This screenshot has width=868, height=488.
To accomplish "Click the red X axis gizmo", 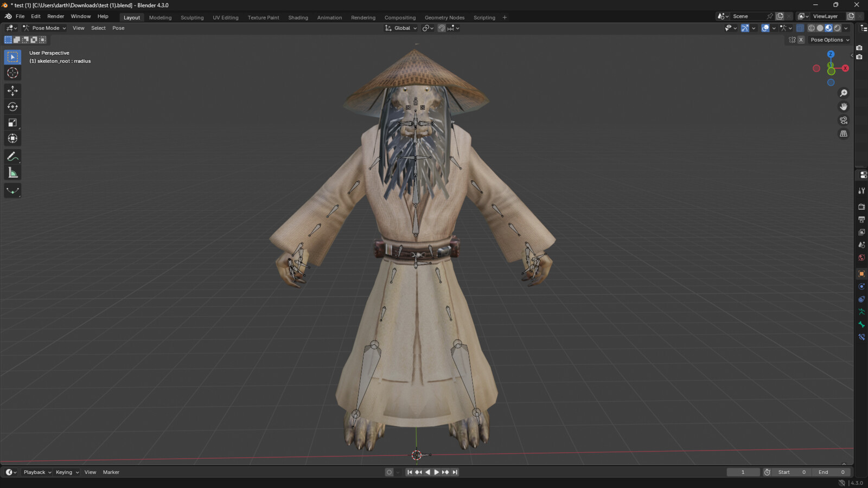I will coord(845,68).
